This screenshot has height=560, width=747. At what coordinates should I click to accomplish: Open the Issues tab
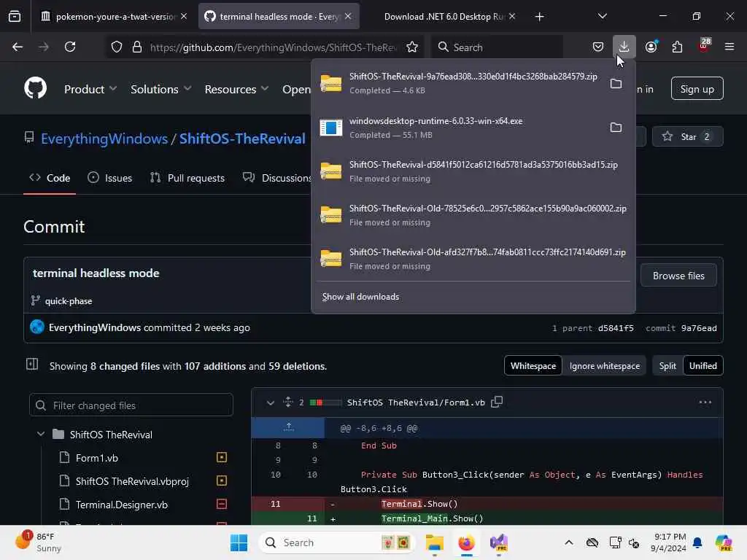tap(110, 178)
